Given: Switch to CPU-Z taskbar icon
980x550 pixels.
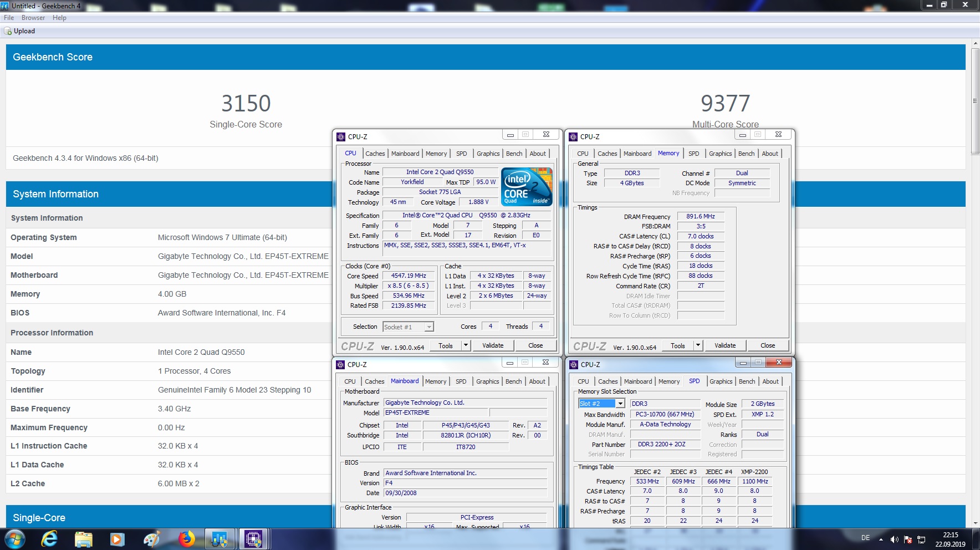Looking at the screenshot, I should click(x=253, y=539).
